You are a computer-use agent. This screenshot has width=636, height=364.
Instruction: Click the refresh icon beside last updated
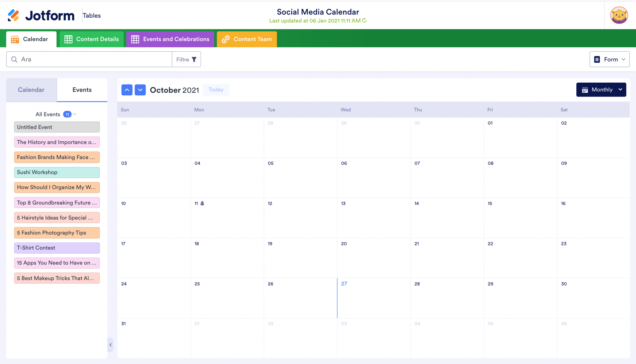(x=365, y=20)
